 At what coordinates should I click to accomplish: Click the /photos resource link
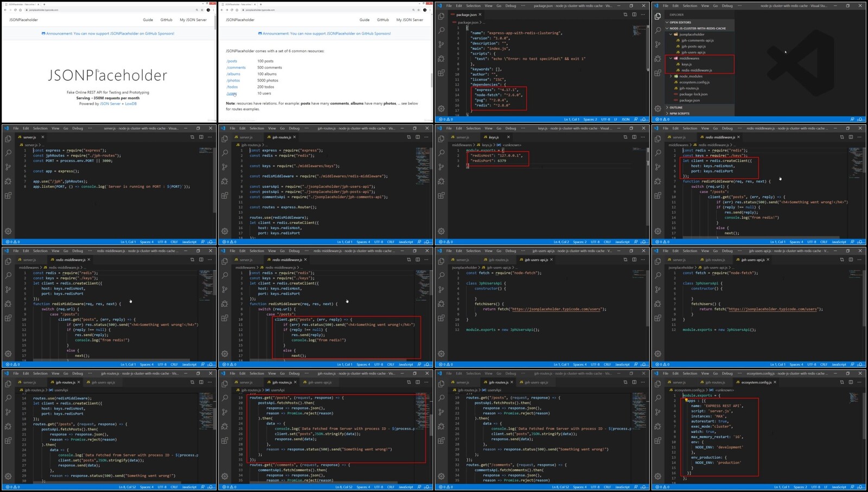coord(232,80)
